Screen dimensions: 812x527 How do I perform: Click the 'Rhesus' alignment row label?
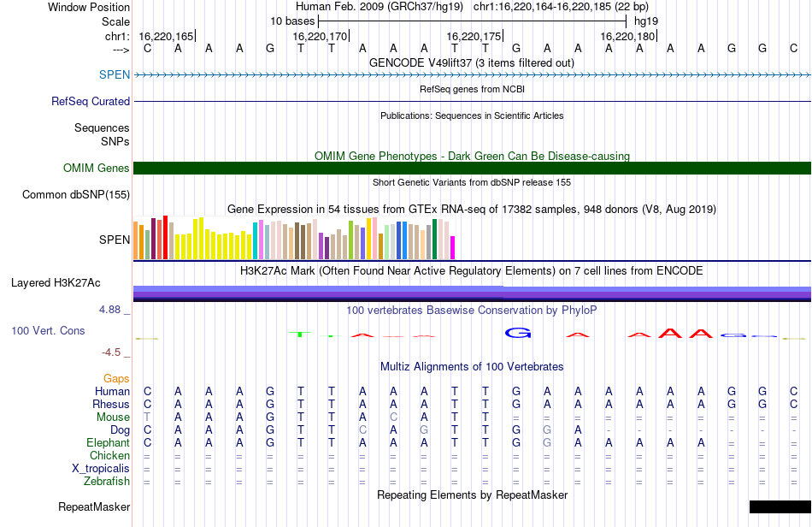[x=111, y=404]
